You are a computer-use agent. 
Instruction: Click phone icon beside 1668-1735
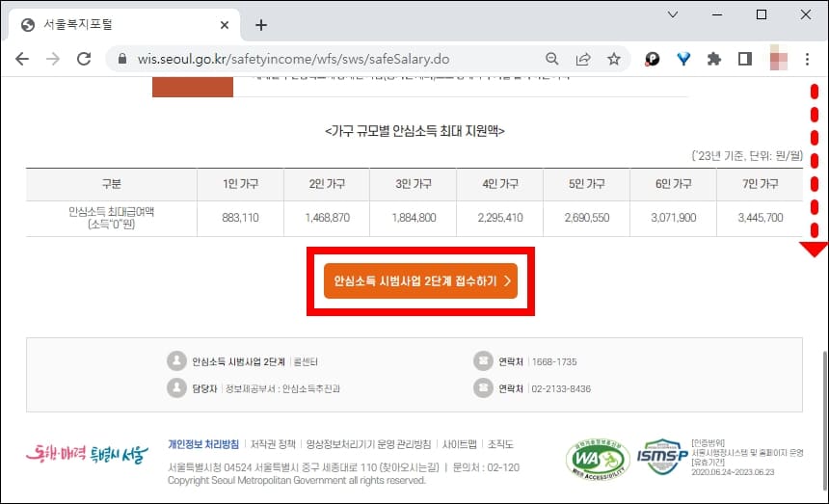483,360
